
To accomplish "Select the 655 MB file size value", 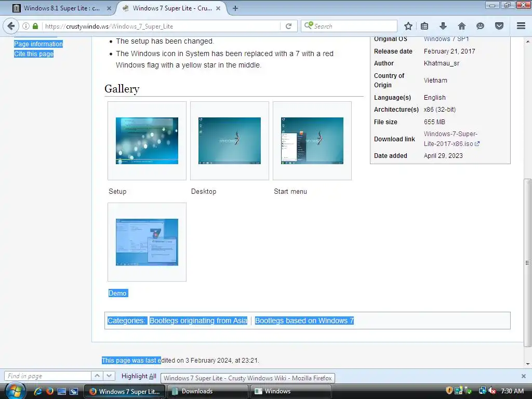I will [x=434, y=122].
